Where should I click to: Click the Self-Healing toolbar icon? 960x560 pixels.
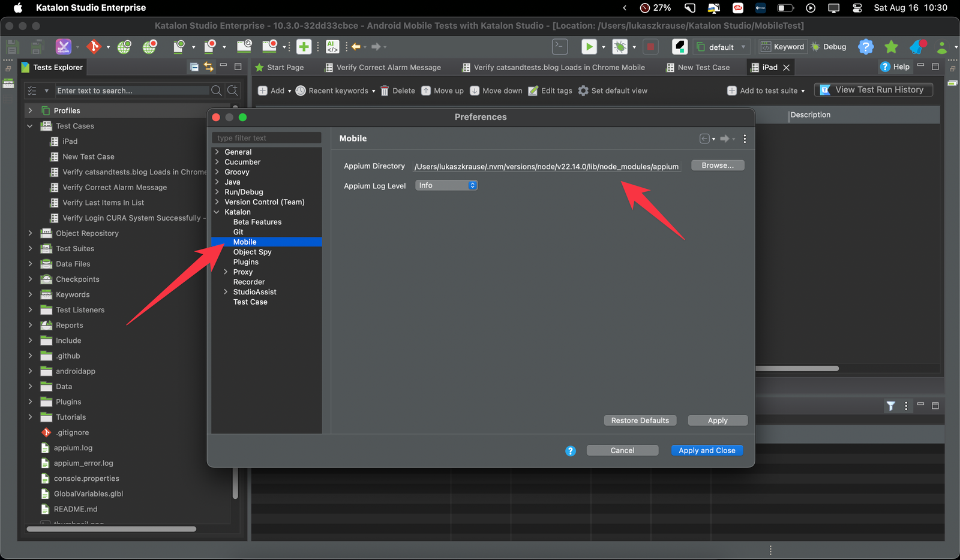(x=64, y=47)
